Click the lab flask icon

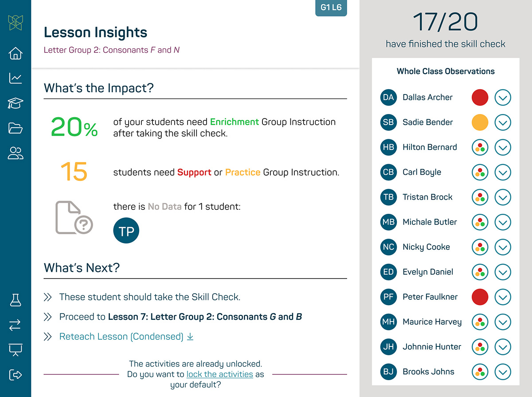[16, 300]
